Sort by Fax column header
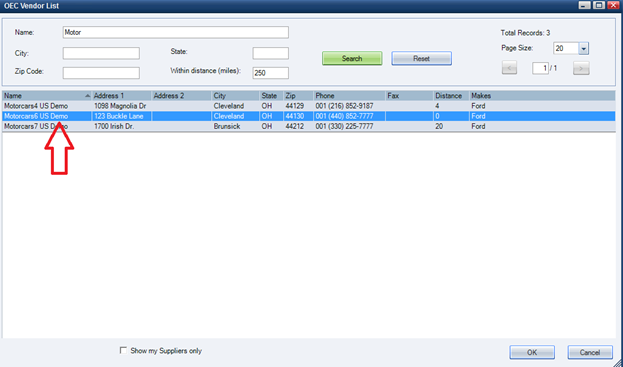Screen dimensions: 623x367 click(409, 96)
